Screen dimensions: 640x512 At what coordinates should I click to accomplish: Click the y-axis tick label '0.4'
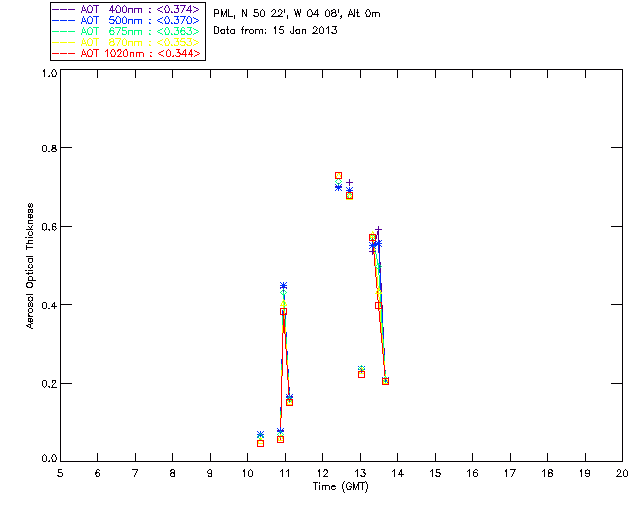tap(49, 305)
